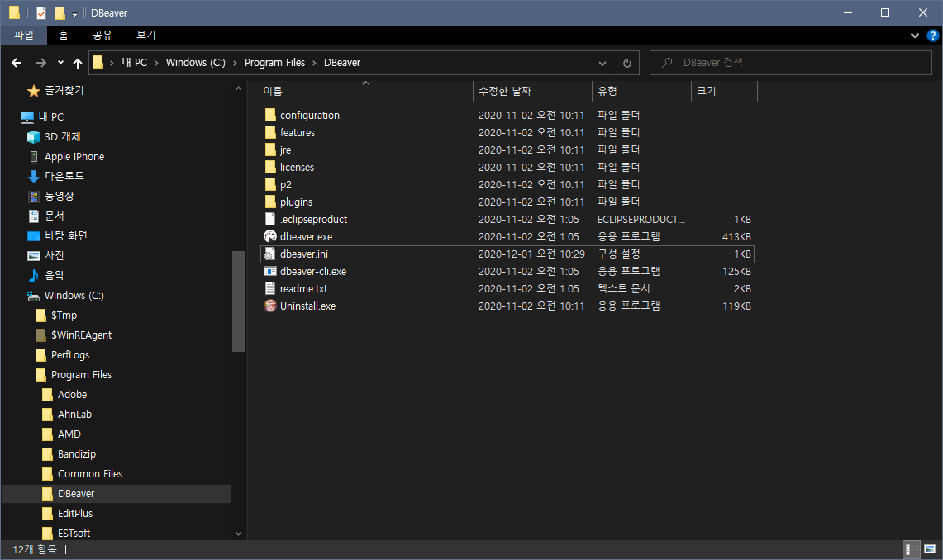
Task: Open the 공유 ribbon tab
Action: (x=102, y=35)
